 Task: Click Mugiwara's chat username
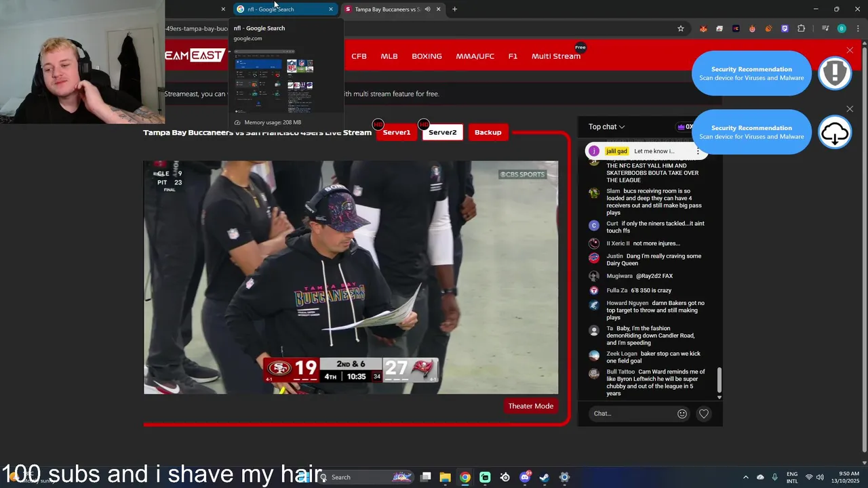click(620, 276)
